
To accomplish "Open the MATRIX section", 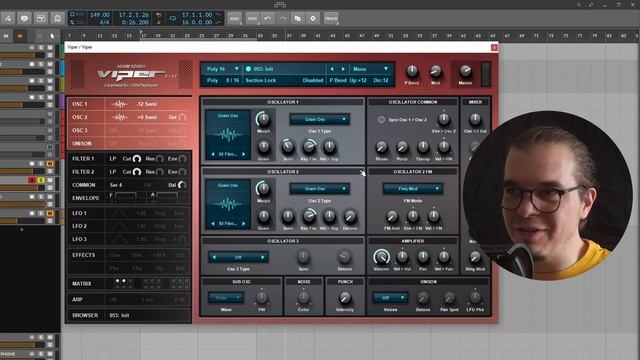I will 82,284.
